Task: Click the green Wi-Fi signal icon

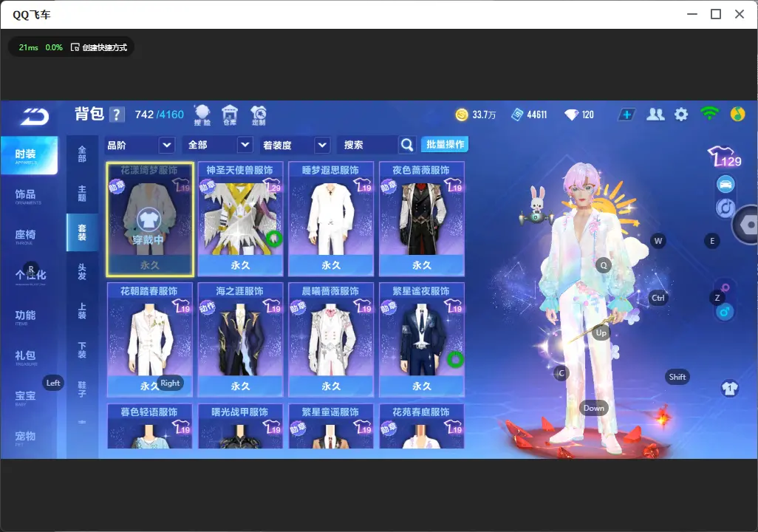Action: (709, 114)
